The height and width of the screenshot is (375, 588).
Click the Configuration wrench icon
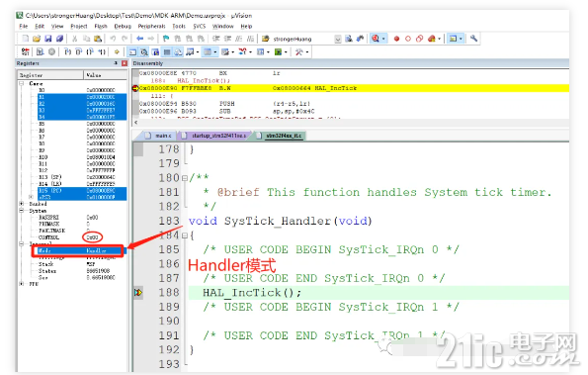[473, 38]
